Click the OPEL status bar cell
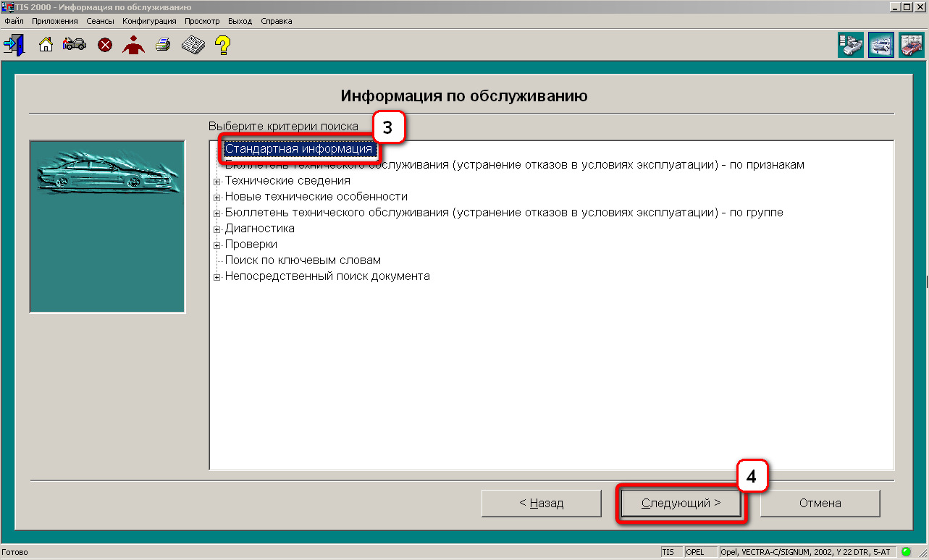 pyautogui.click(x=700, y=552)
